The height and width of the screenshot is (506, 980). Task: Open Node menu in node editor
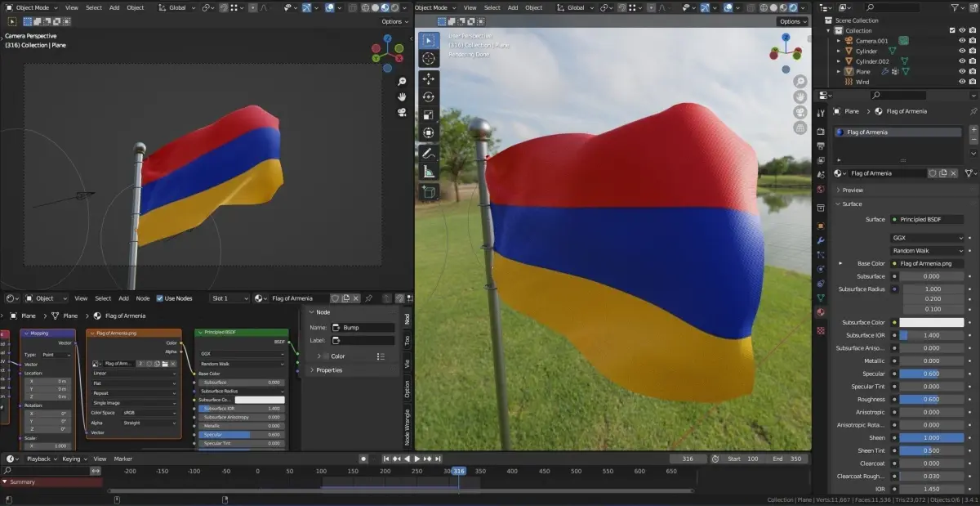[x=143, y=298]
